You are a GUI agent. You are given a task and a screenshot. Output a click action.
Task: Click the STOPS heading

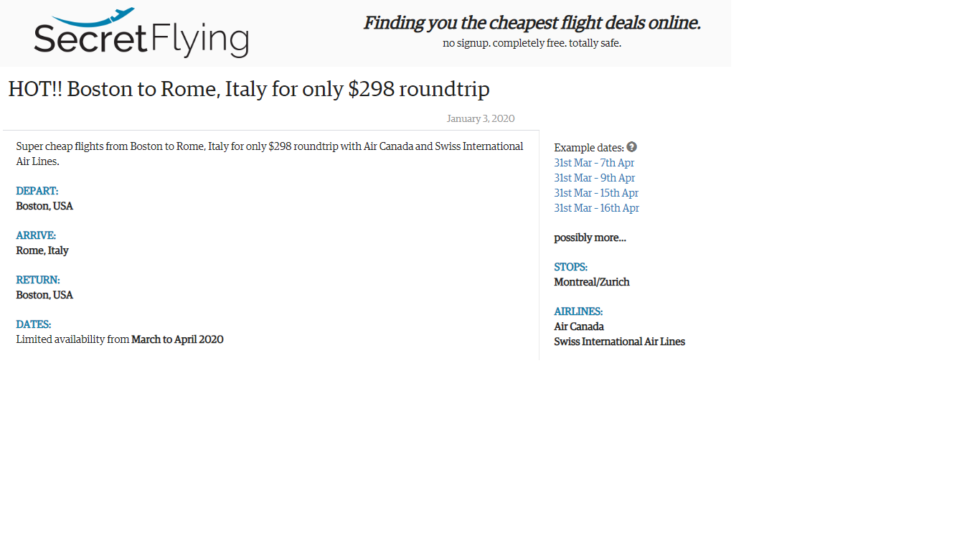[x=570, y=267]
